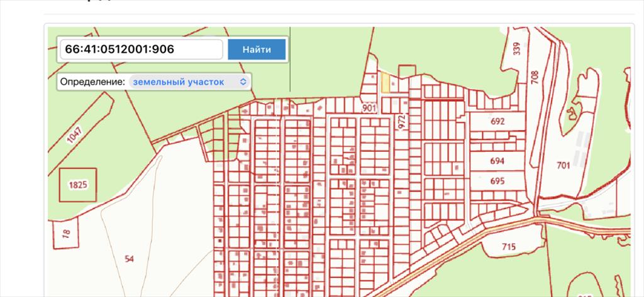Click parcel number 901
Viewport: 644px width, 297px height.
[x=369, y=107]
